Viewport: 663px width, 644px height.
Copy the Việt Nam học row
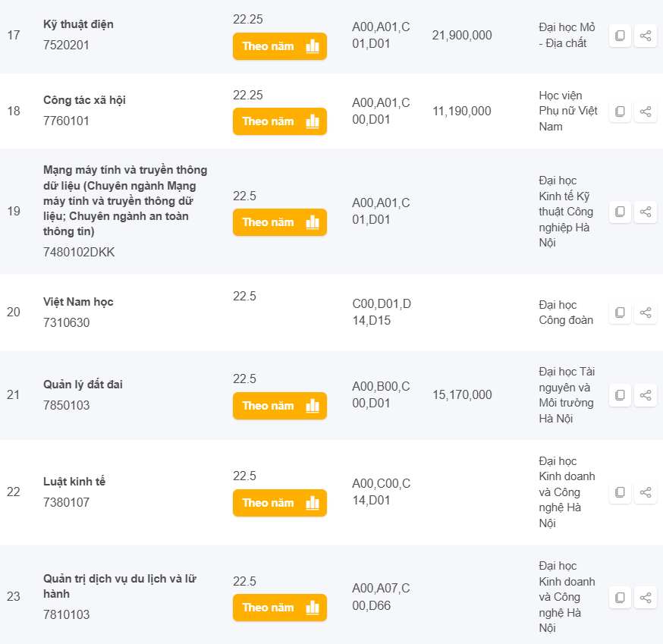click(x=620, y=313)
